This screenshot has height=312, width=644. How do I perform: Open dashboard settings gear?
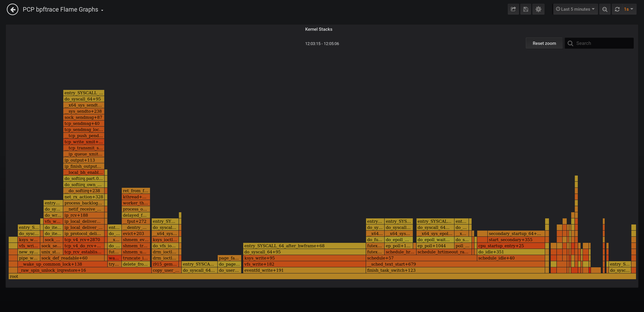coord(539,9)
